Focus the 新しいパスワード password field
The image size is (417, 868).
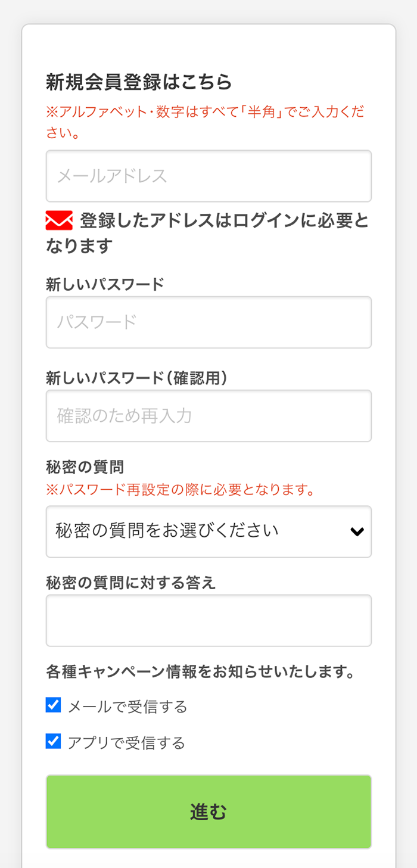pyautogui.click(x=208, y=322)
